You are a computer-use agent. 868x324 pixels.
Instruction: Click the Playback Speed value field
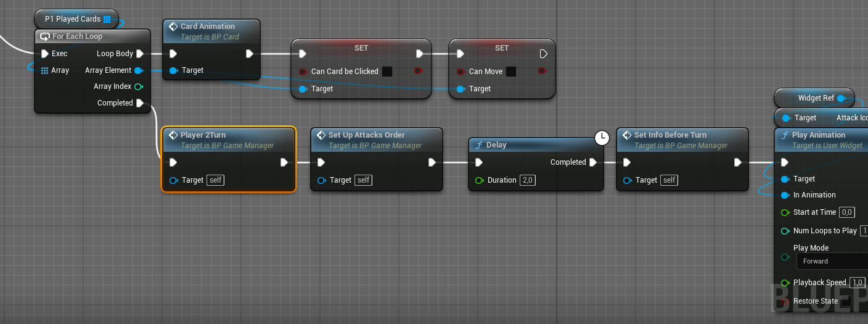point(857,283)
